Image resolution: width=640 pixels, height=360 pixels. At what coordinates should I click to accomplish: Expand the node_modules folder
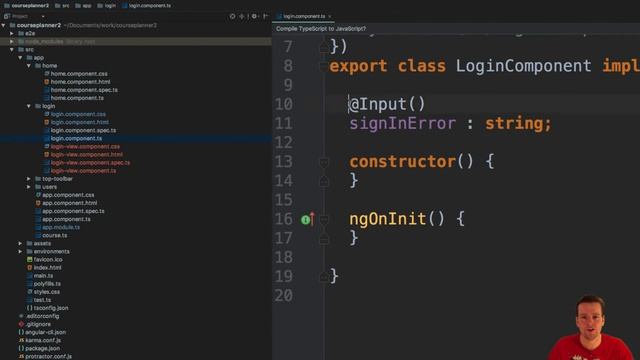[x=12, y=42]
